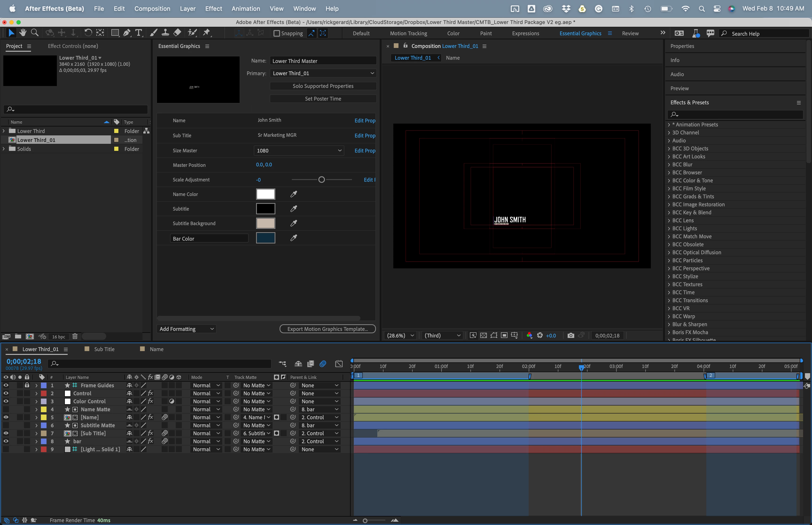Open the Composition menu
This screenshot has width=812, height=525.
pyautogui.click(x=152, y=8)
